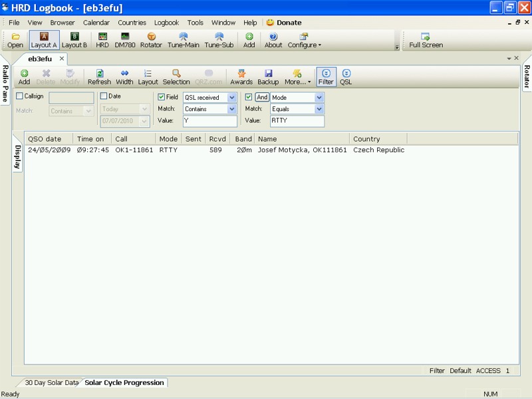Screen dimensions: 532x399
Task: Open the Browser menu
Action: 63,23
